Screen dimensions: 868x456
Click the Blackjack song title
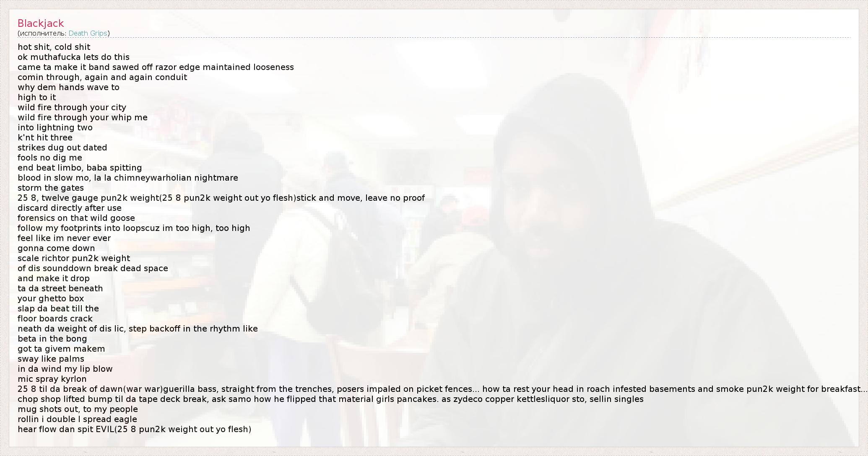(41, 23)
